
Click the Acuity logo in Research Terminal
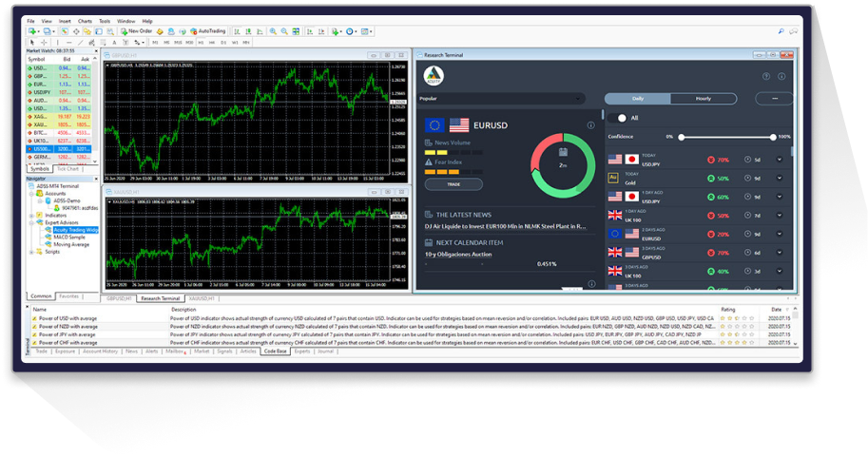434,75
